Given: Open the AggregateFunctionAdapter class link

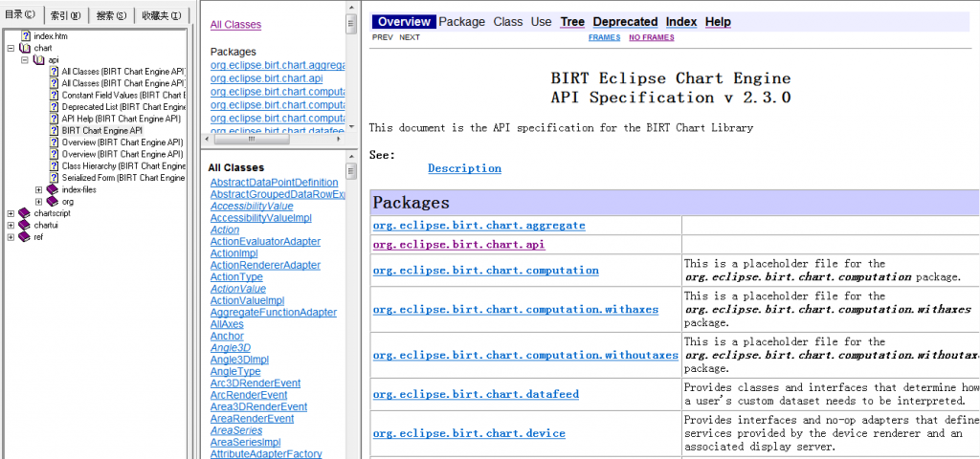Looking at the screenshot, I should pos(273,313).
